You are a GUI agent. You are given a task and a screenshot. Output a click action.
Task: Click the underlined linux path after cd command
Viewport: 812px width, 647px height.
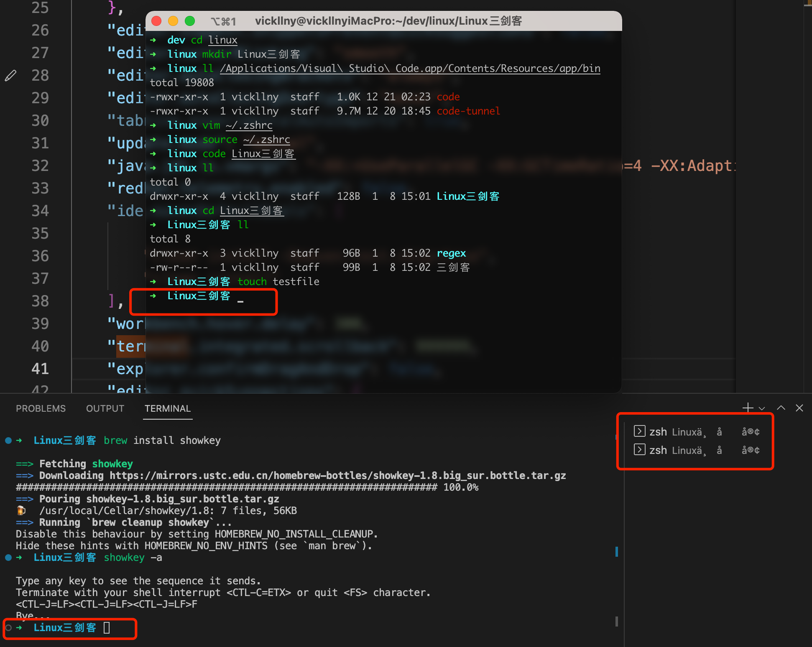pos(222,40)
